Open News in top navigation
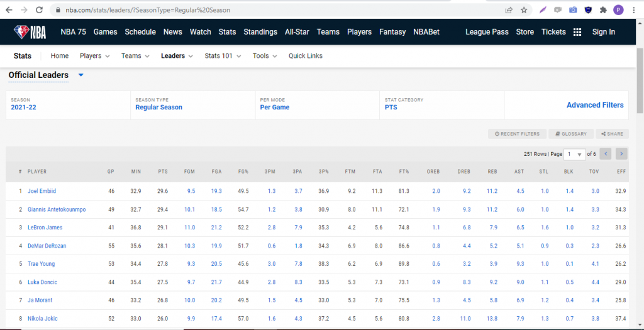 [x=172, y=32]
